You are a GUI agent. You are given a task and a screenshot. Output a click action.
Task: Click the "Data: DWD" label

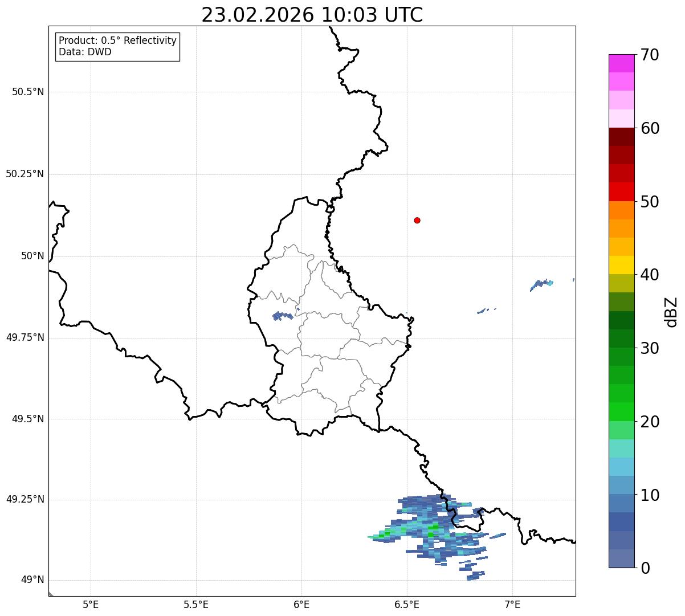pos(85,52)
